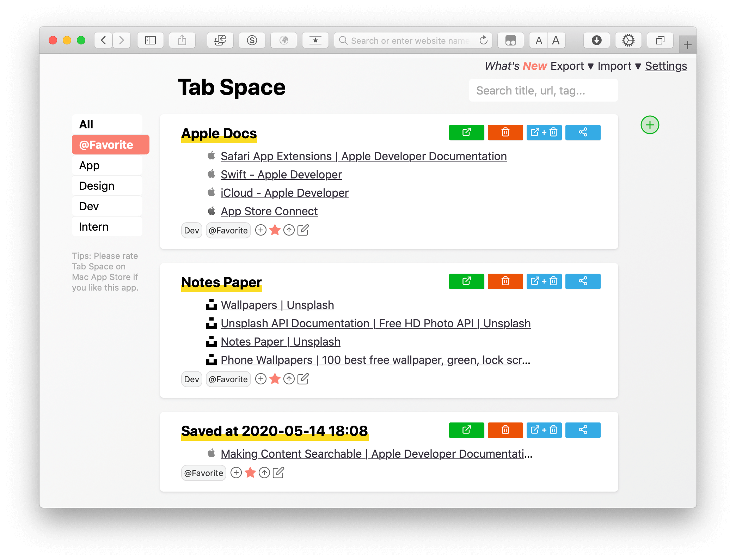
Task: Open all tabs in Notes Paper group
Action: (466, 281)
